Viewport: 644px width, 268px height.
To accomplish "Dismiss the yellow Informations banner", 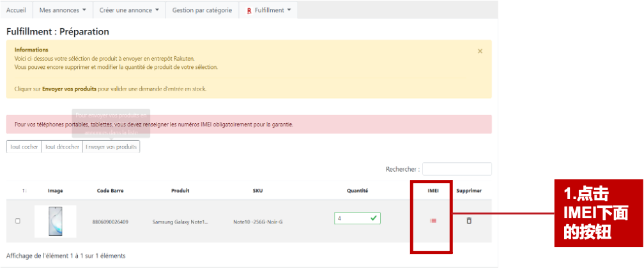I will click(x=480, y=51).
